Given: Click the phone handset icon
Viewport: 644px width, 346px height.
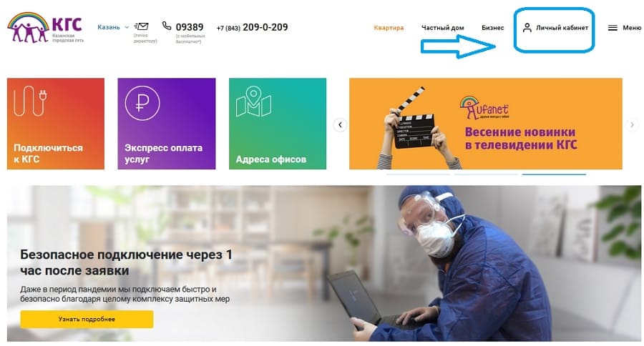Looking at the screenshot, I should pyautogui.click(x=166, y=26).
